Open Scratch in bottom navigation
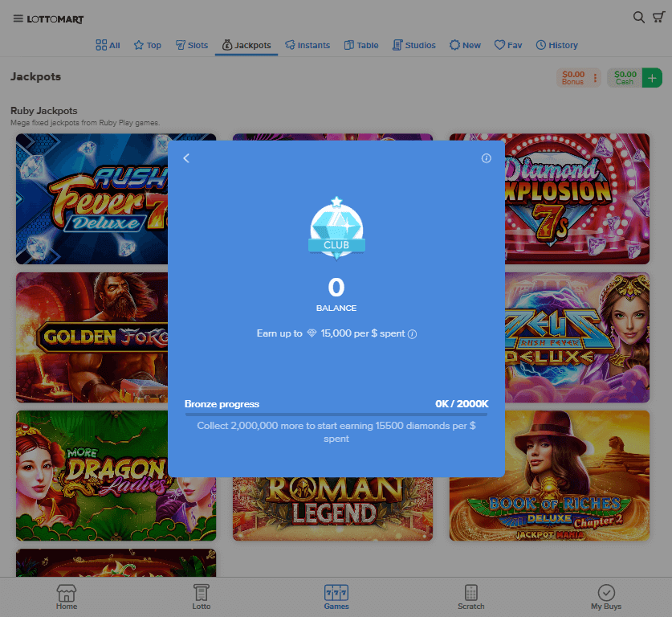This screenshot has height=617, width=672. click(x=471, y=597)
